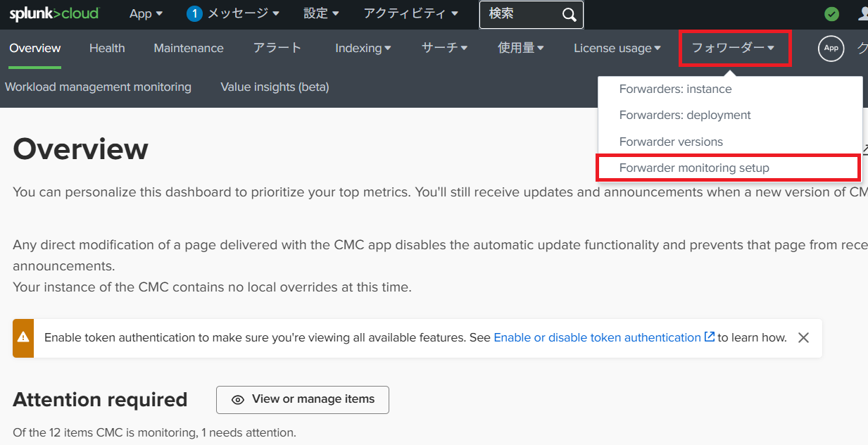The image size is (868, 445).
Task: Dismiss the token authentication warning banner
Action: 803,338
